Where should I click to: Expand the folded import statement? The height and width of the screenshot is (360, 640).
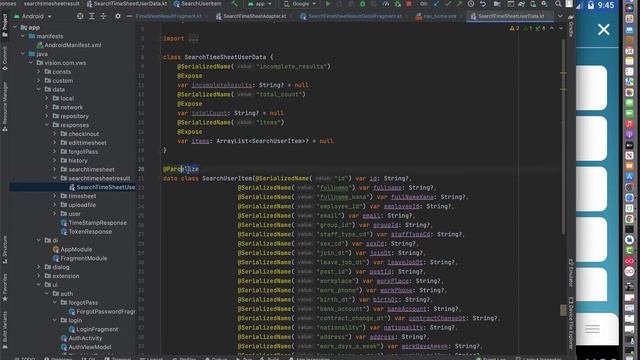tap(193, 38)
